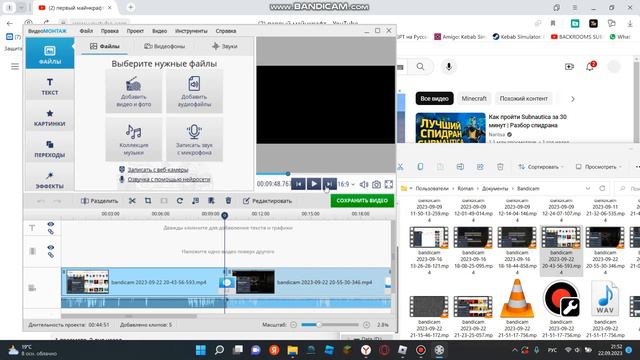Viewport: 640px width, 360px height.
Task: Click the Explorer delete trash icon
Action: coord(500,167)
